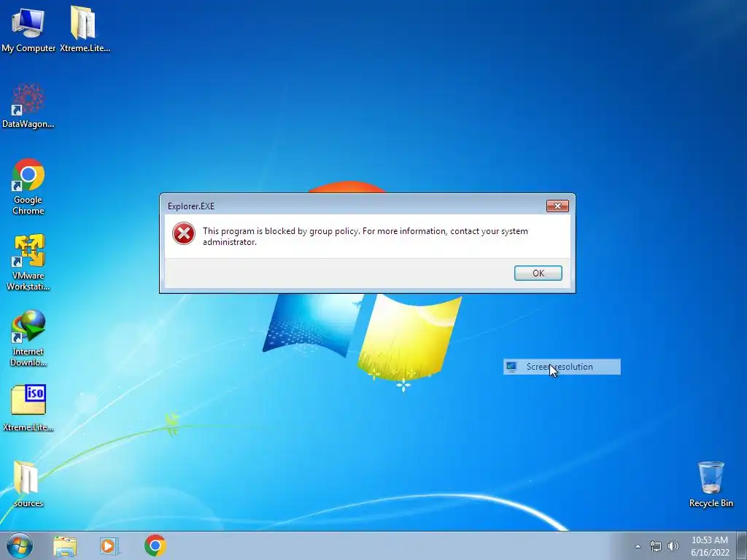Close the Explorer.EXE error dialog
This screenshot has height=560, width=747.
click(557, 206)
